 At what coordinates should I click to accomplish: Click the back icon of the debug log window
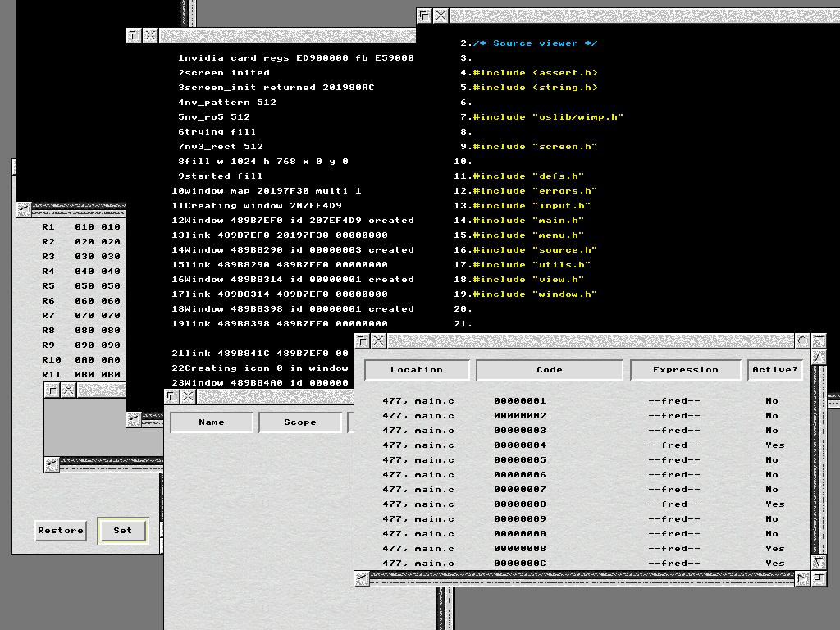click(x=134, y=35)
